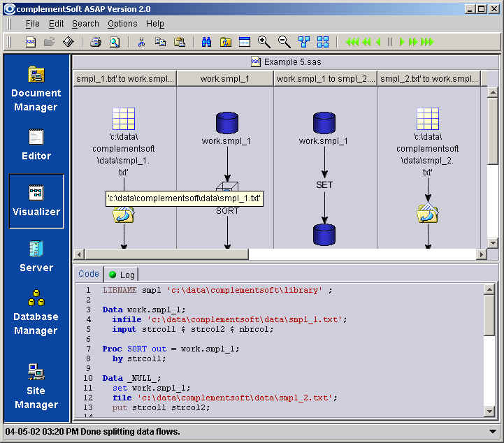Open the Options menu

tap(122, 24)
